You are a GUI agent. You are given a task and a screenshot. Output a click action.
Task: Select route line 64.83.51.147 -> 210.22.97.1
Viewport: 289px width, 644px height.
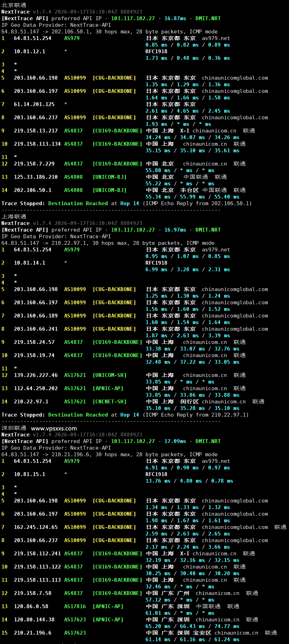click(108, 243)
